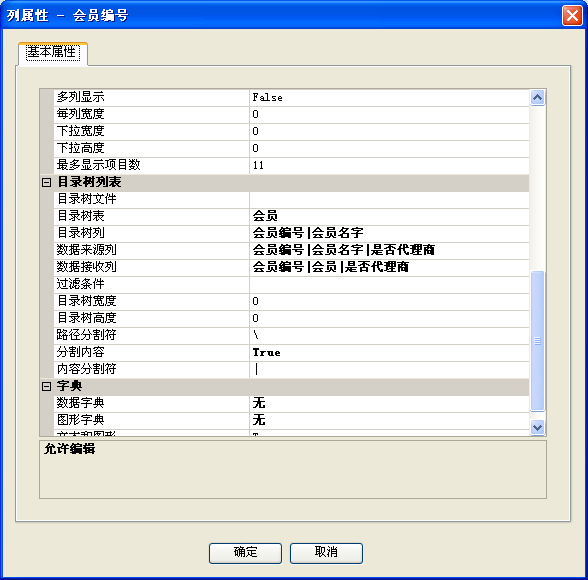This screenshot has height=580, width=588.
Task: Edit the 过滤条件 value field
Action: [389, 285]
